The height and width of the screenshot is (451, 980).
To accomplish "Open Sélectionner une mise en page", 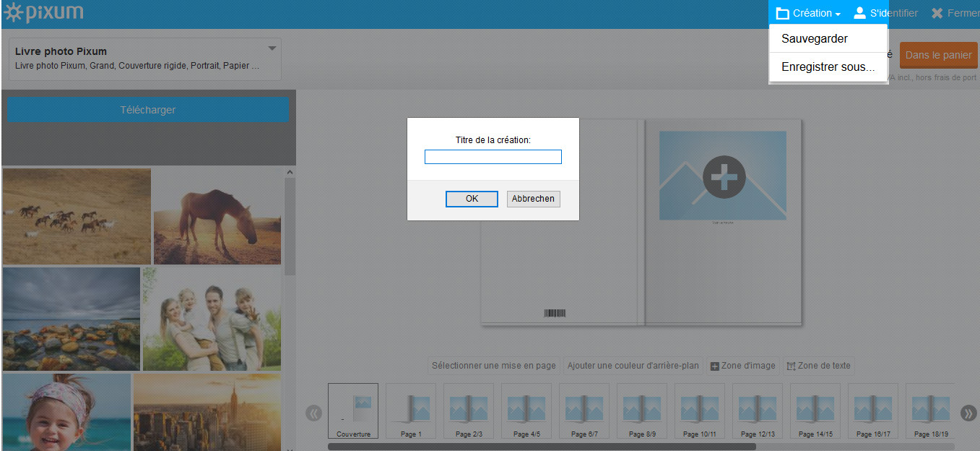I will [x=493, y=366].
